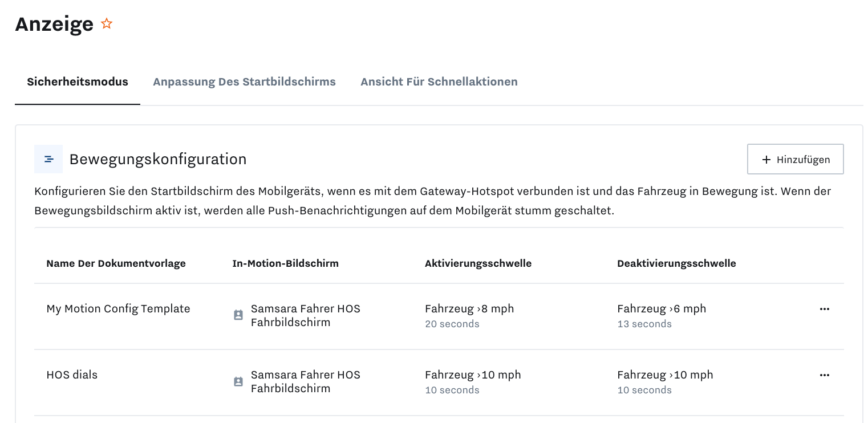Click the badge icon in the HOS dials row

click(x=238, y=381)
